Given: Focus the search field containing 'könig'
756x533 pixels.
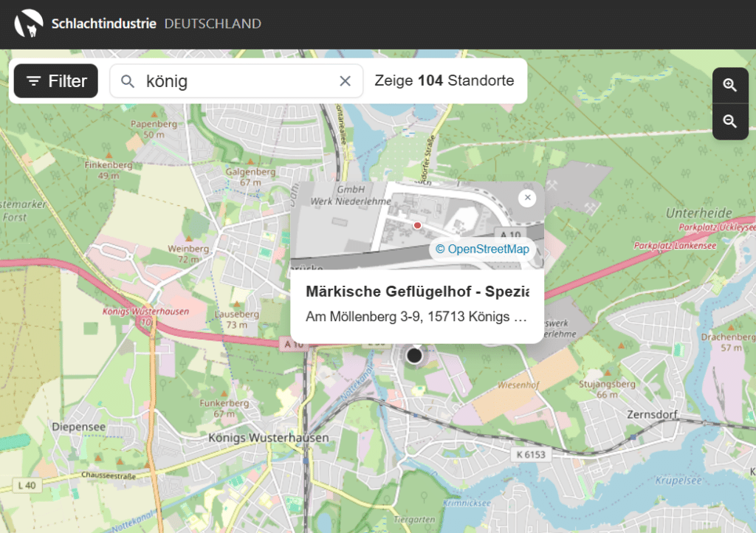Looking at the screenshot, I should [236, 81].
